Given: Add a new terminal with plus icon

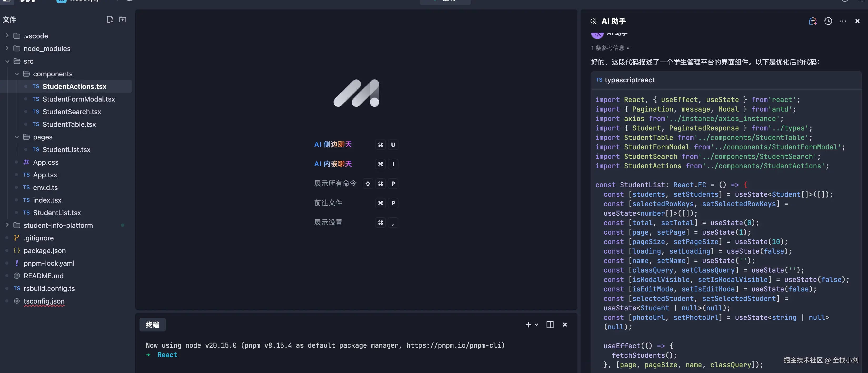Looking at the screenshot, I should coord(528,325).
